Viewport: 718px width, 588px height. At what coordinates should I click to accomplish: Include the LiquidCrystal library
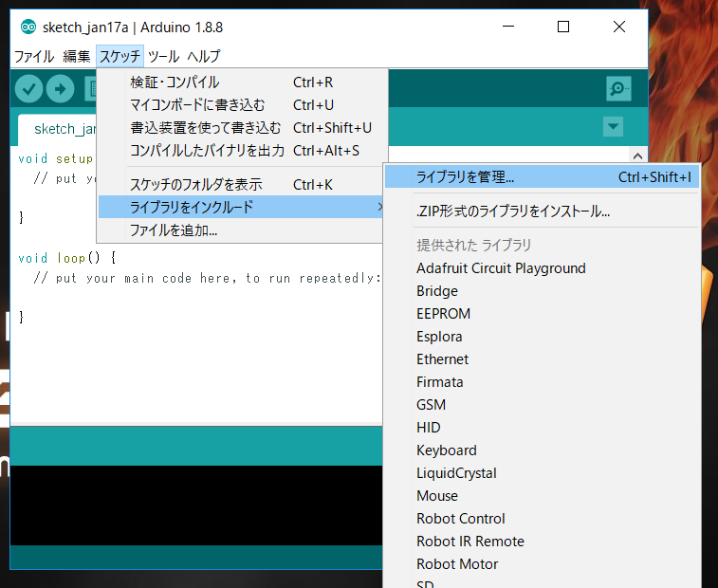coord(542,473)
